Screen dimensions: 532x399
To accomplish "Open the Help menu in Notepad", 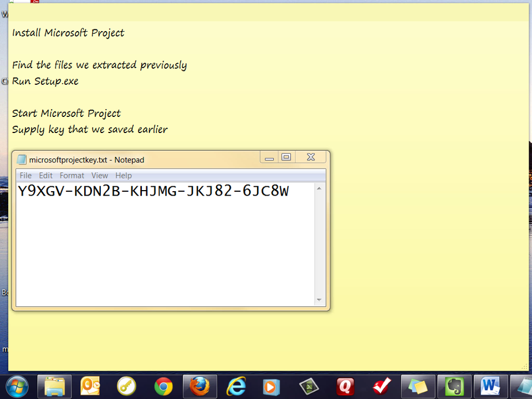I will (x=124, y=176).
